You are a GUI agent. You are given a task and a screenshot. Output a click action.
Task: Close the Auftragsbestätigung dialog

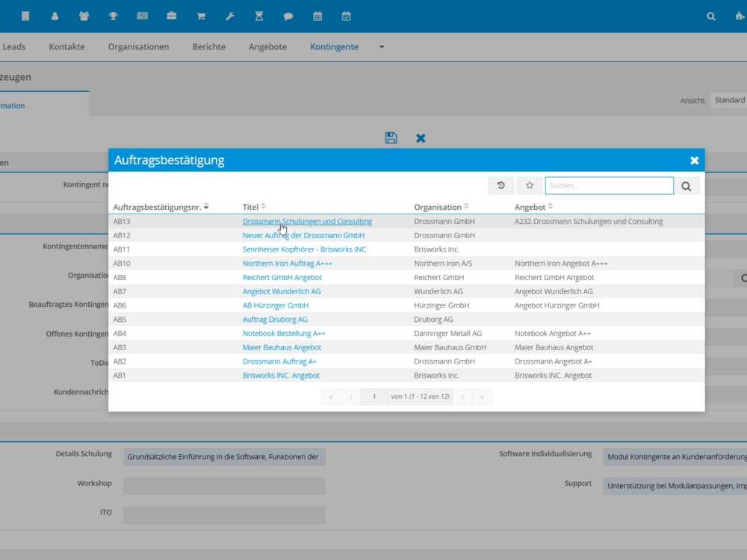694,161
